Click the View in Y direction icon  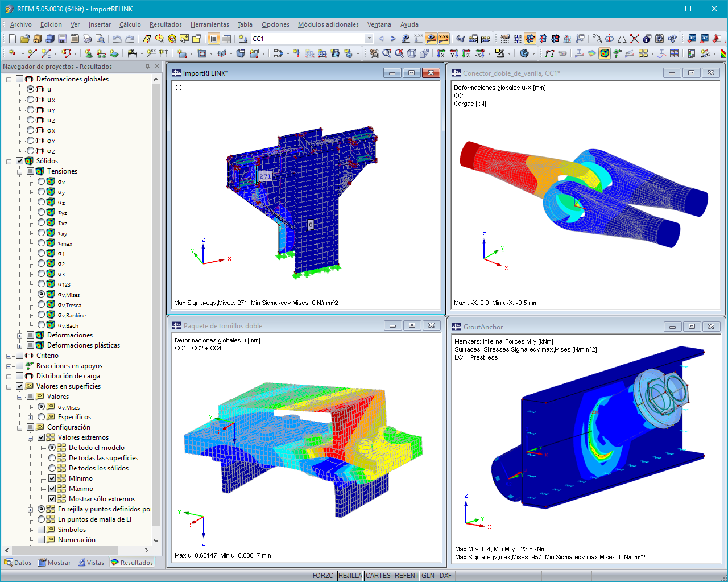click(x=454, y=53)
